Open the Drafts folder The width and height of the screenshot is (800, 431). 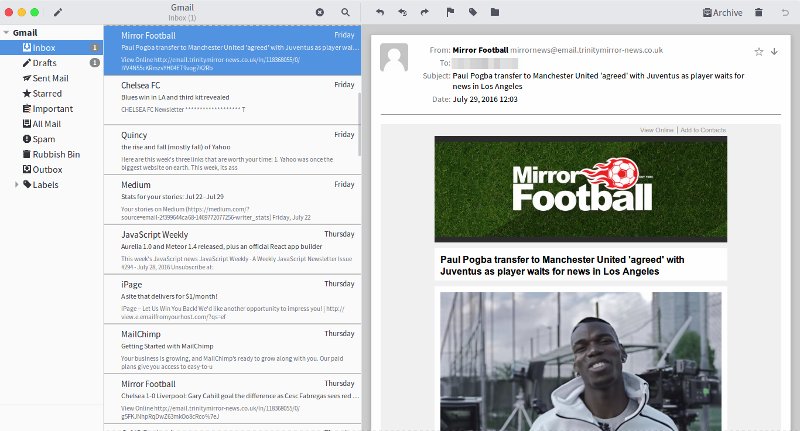tap(44, 63)
